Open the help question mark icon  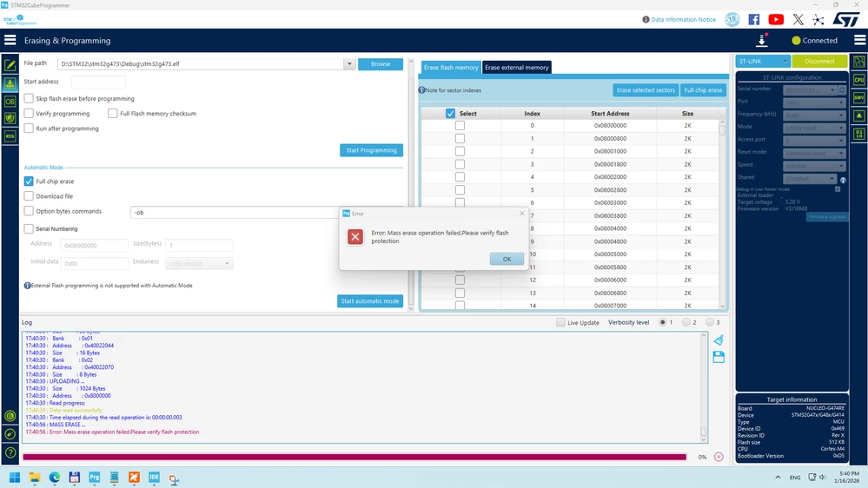click(x=10, y=452)
